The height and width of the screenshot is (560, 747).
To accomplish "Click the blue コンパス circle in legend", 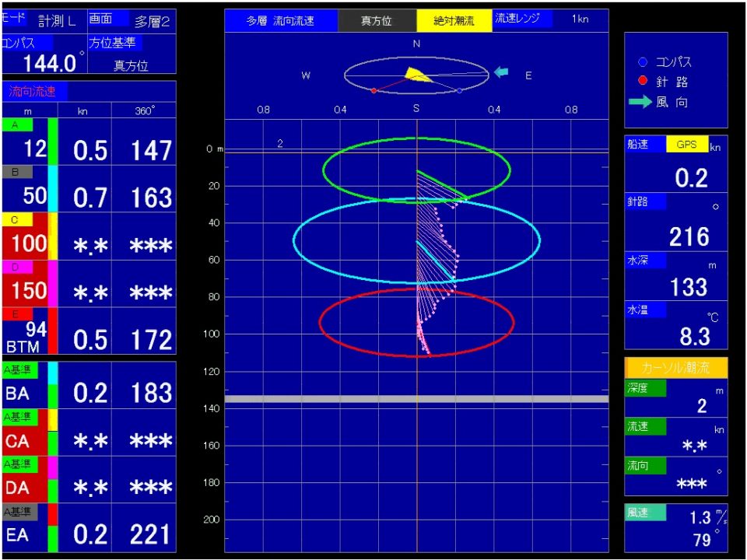I will pos(643,62).
